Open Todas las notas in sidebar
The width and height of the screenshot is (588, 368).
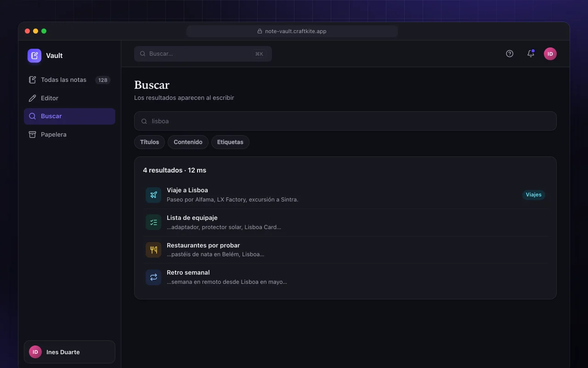point(69,80)
